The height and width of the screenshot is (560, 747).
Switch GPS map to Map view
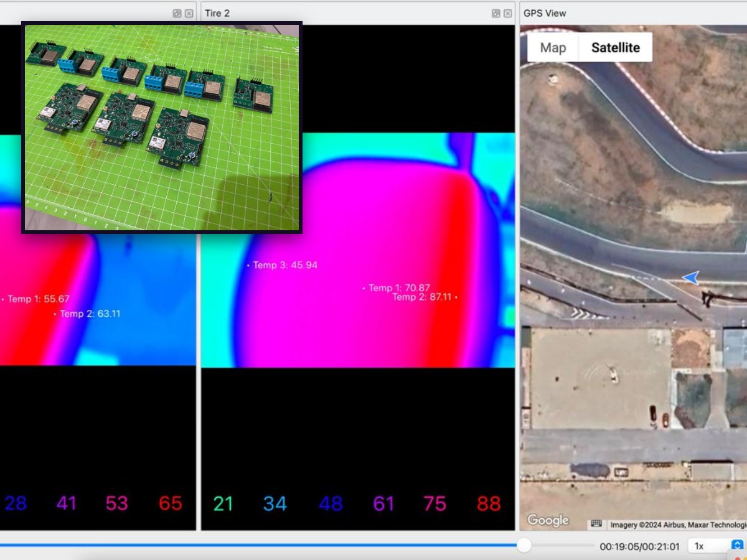click(553, 48)
